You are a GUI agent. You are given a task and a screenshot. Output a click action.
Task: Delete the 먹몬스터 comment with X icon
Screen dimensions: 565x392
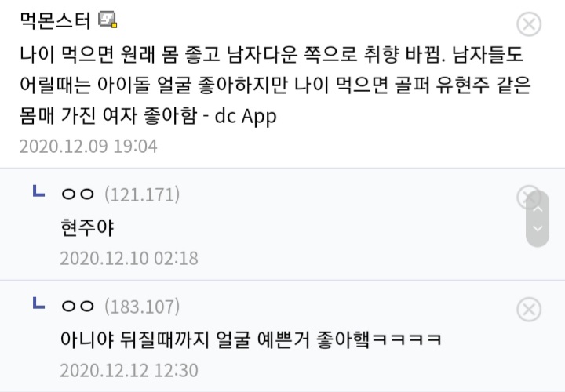[x=529, y=24]
